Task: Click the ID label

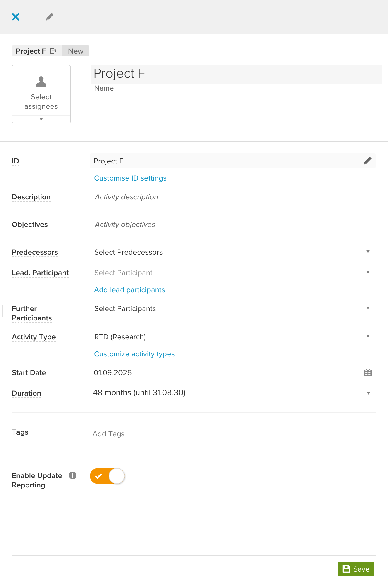Action: (x=15, y=161)
